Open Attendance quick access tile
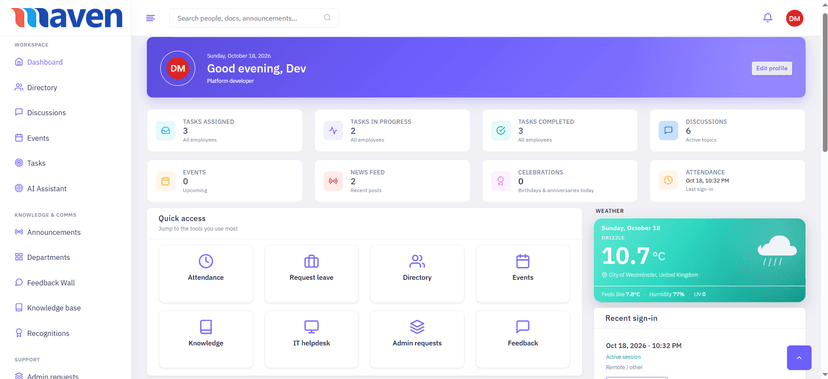The image size is (828, 379). (x=206, y=273)
